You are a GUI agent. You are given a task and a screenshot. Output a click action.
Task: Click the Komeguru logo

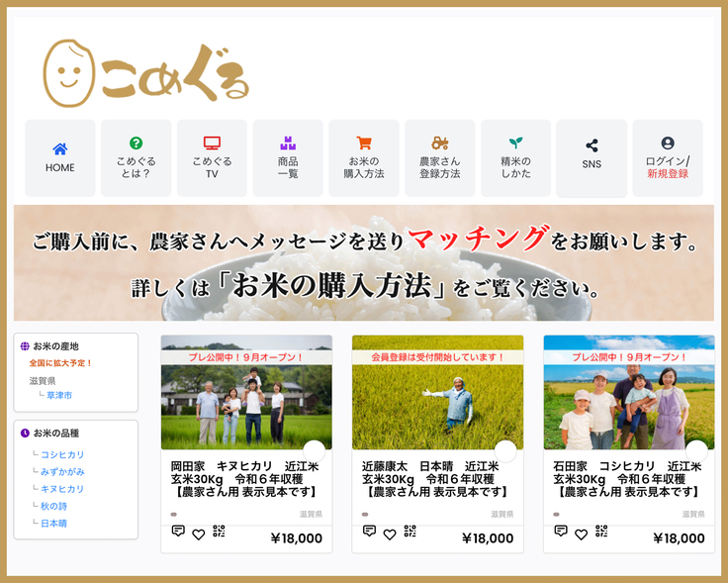(146, 72)
